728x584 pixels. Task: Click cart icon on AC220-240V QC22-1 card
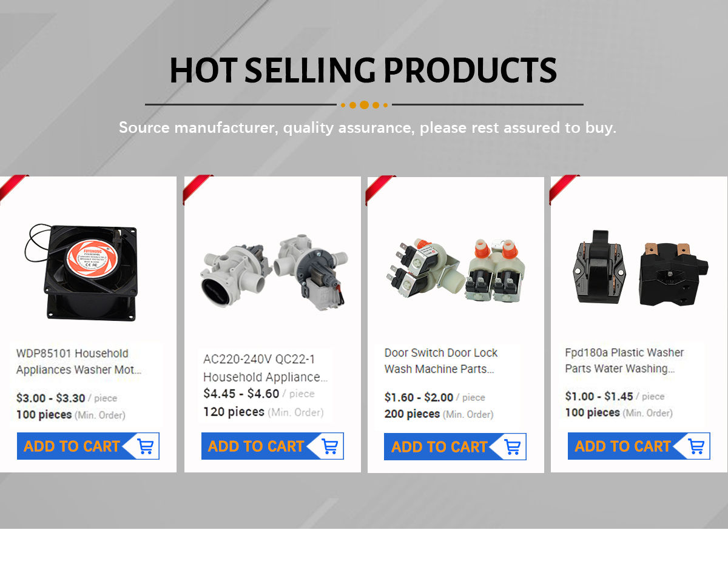[x=329, y=446]
